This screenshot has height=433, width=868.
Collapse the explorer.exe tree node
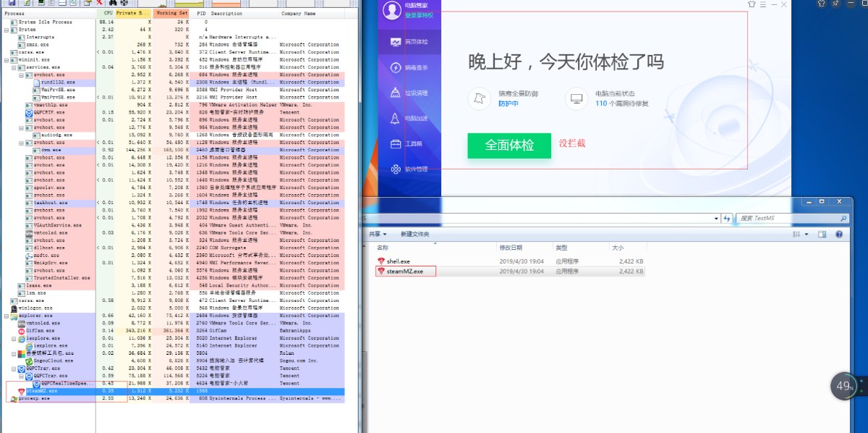tap(6, 316)
